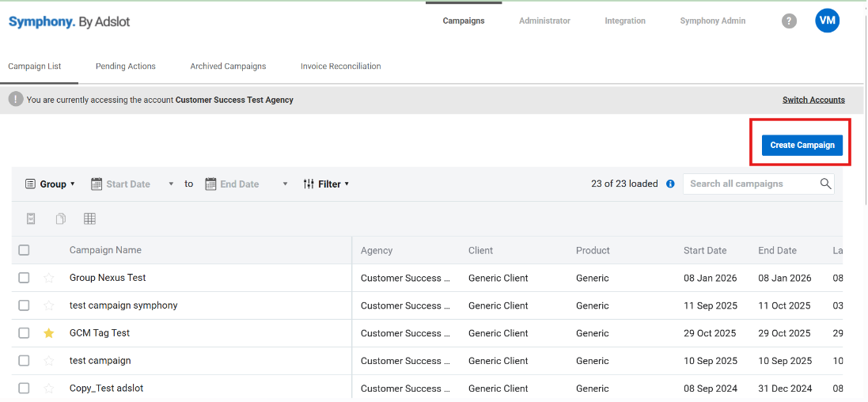Click the info icon beside 23 of 23 loaded

point(670,184)
